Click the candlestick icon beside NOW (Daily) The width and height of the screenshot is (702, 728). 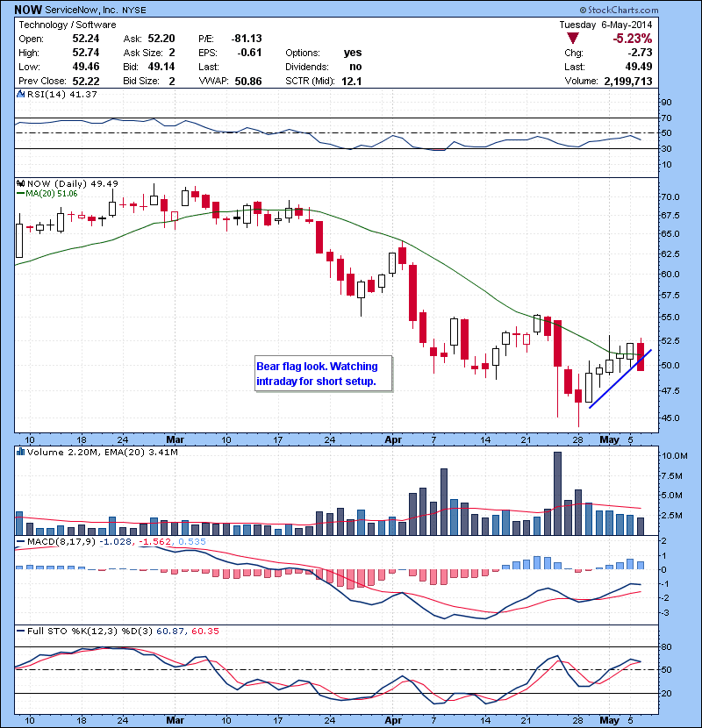20,183
